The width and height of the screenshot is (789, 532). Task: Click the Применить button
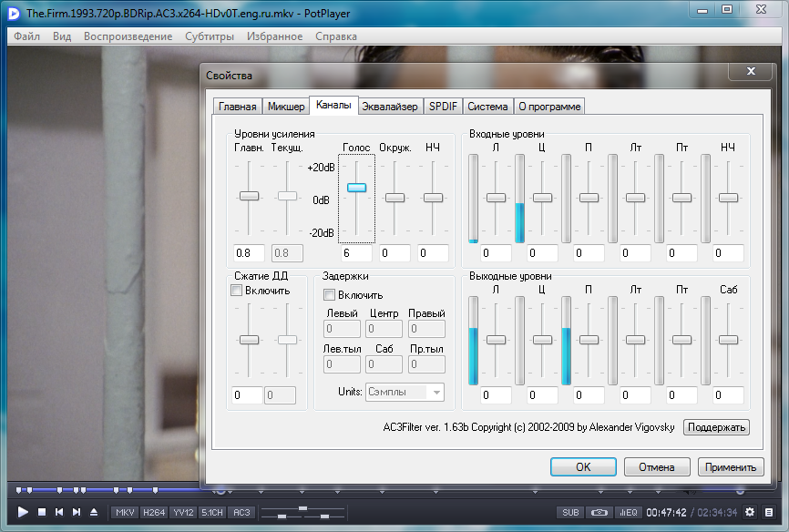[731, 467]
